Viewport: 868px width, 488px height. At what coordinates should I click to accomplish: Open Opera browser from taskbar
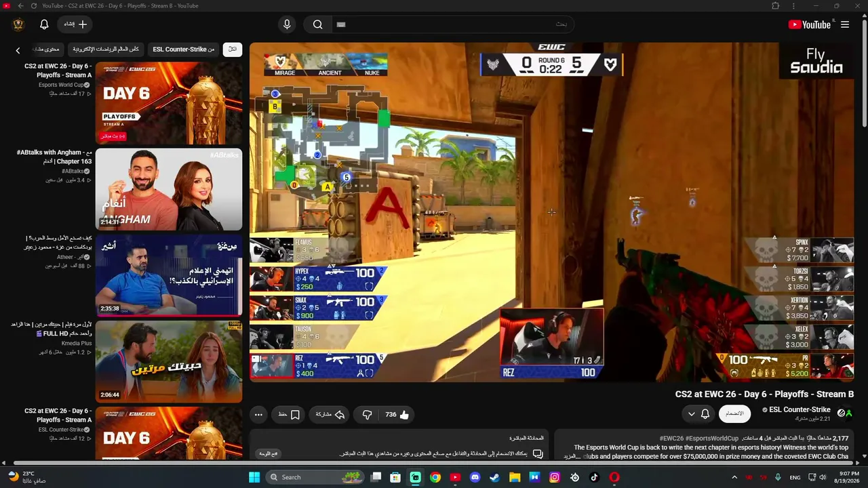click(614, 477)
